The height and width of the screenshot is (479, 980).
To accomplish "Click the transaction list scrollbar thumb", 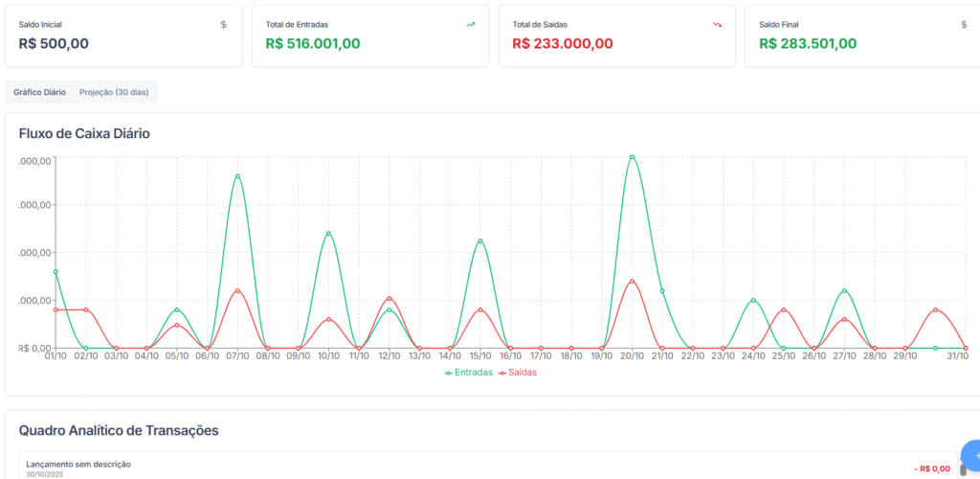I will click(963, 469).
